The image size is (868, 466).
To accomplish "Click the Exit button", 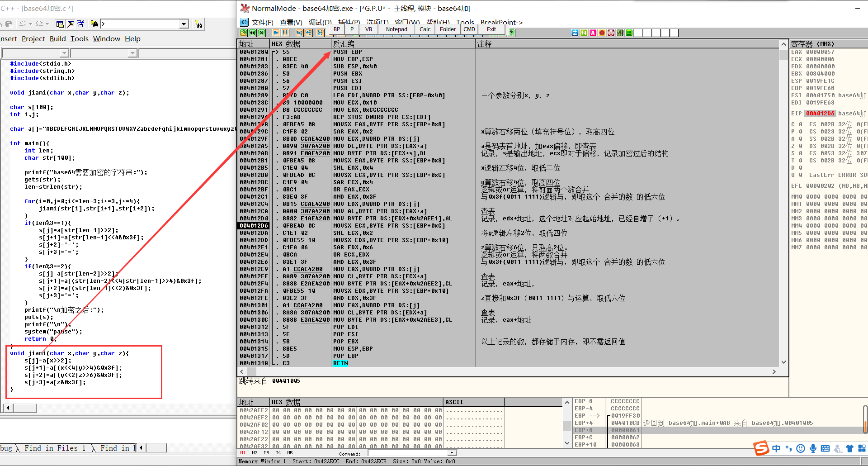I will pyautogui.click(x=491, y=29).
